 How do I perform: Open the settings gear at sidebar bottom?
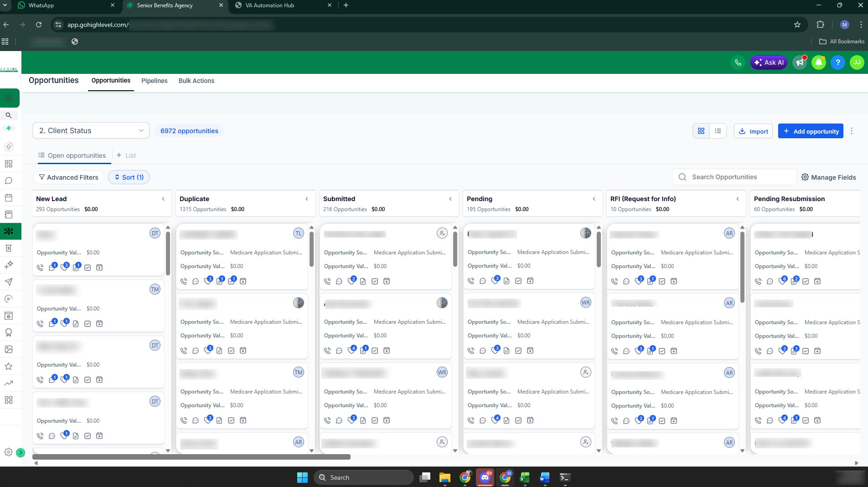[x=8, y=452]
